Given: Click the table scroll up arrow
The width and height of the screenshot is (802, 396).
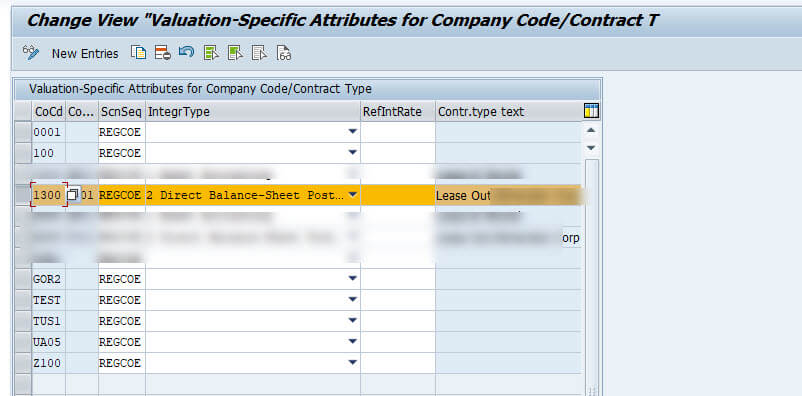Looking at the screenshot, I should point(591,130).
